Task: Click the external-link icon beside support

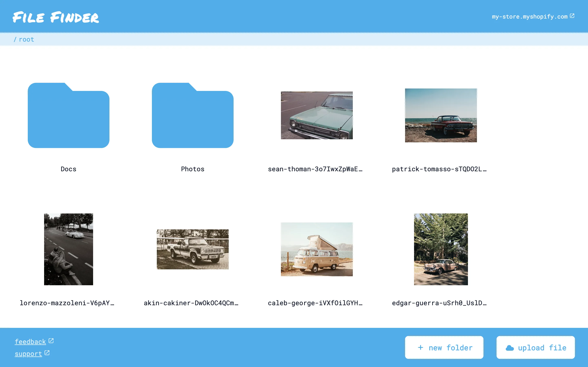Action: (x=47, y=353)
